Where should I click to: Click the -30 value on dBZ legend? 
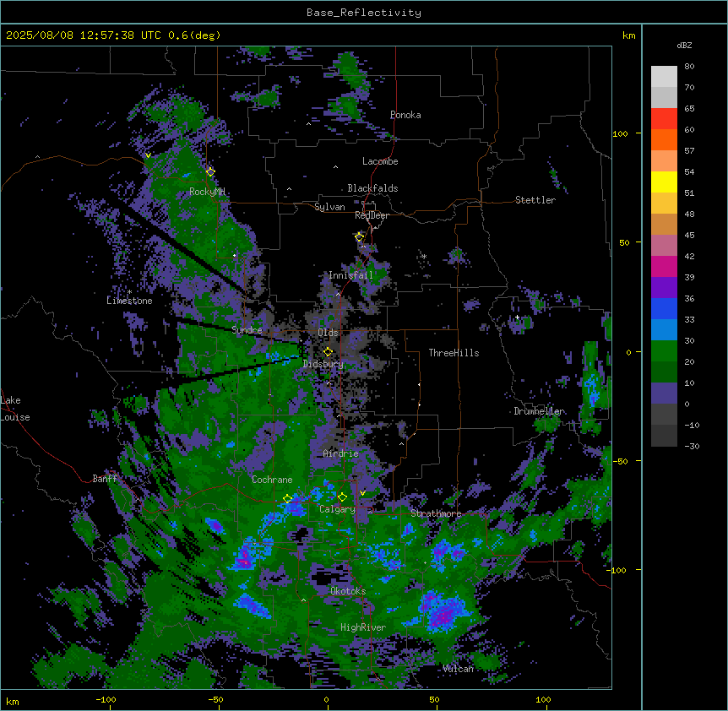(x=692, y=446)
